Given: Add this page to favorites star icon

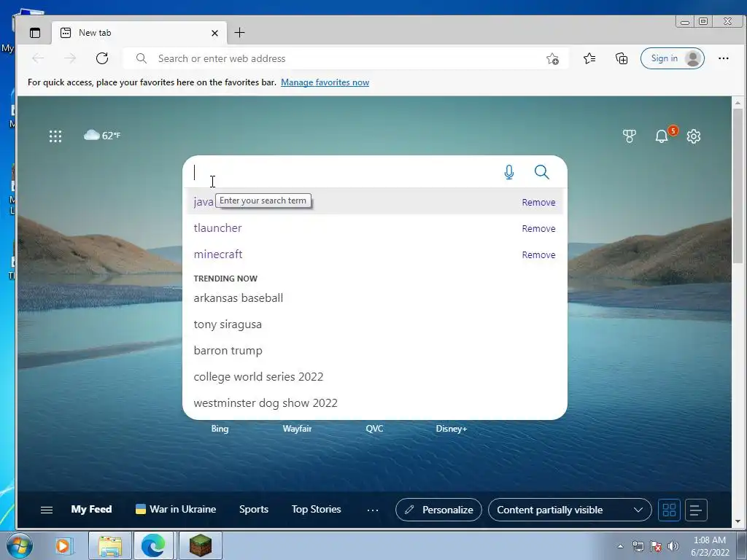Looking at the screenshot, I should [553, 58].
